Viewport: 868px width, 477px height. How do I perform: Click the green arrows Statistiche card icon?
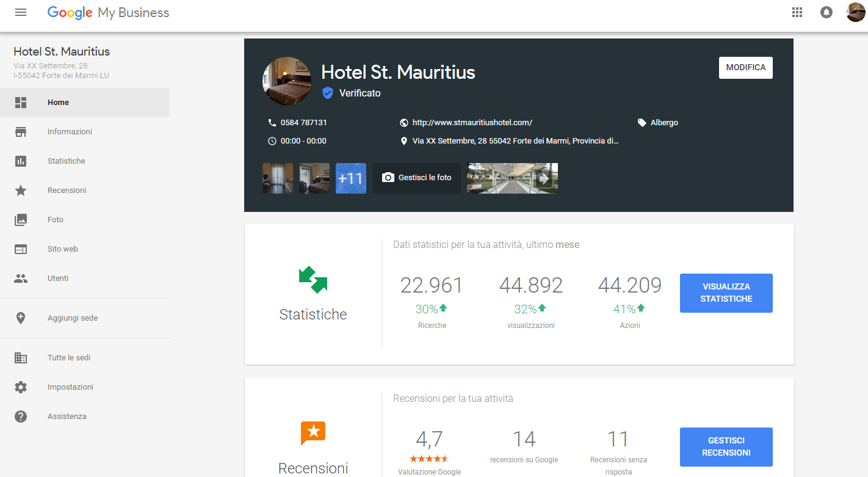[x=313, y=280]
